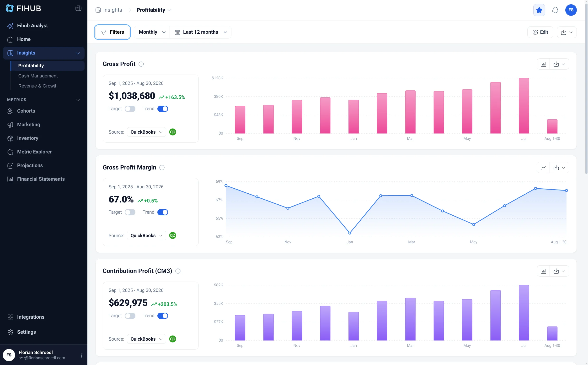Open the Gross Profit card download menu
Viewport: 588px width, 365px height.
click(559, 64)
